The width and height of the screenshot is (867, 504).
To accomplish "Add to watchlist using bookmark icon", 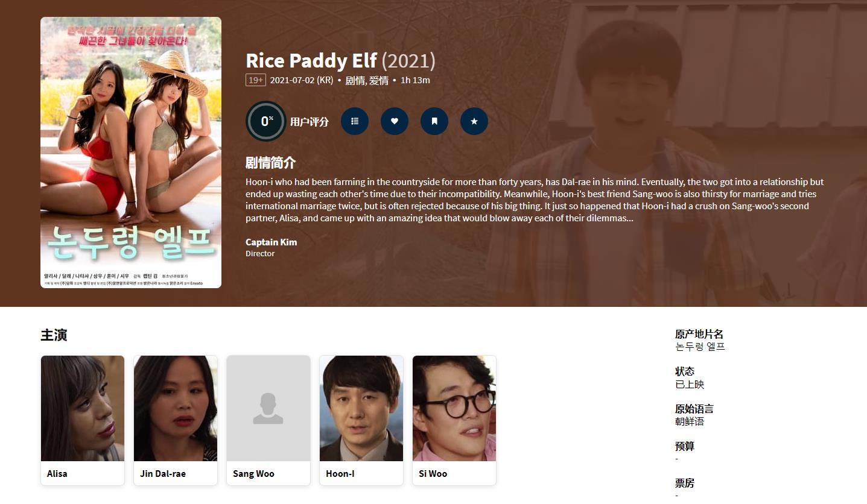I will [x=434, y=121].
